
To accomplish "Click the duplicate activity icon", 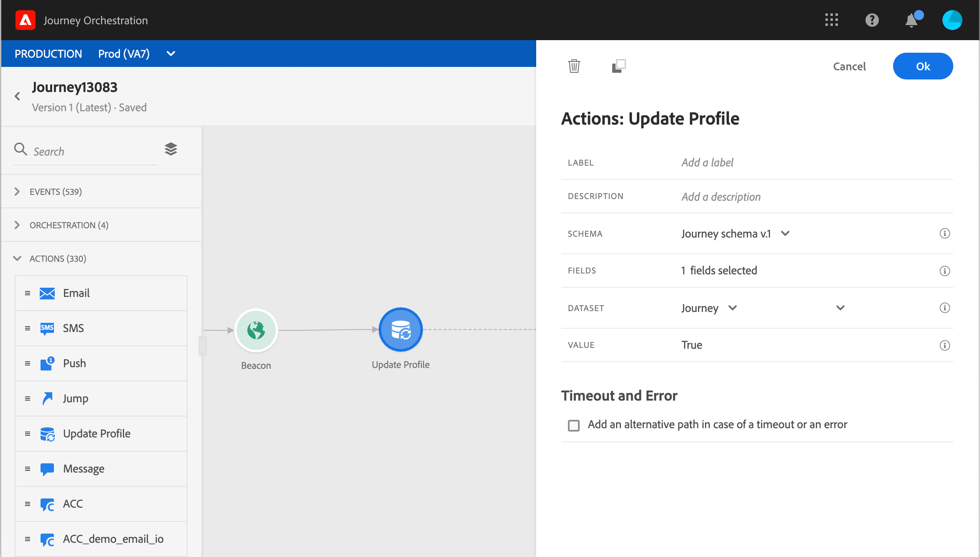I will (x=619, y=66).
